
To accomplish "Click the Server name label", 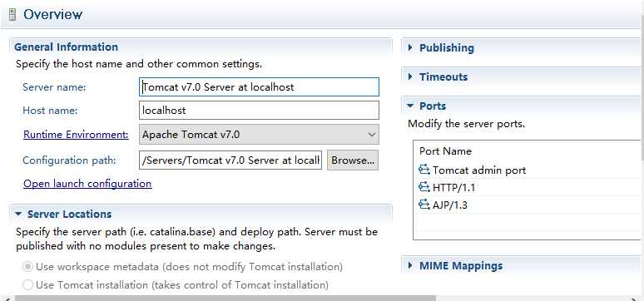I will click(x=54, y=87).
